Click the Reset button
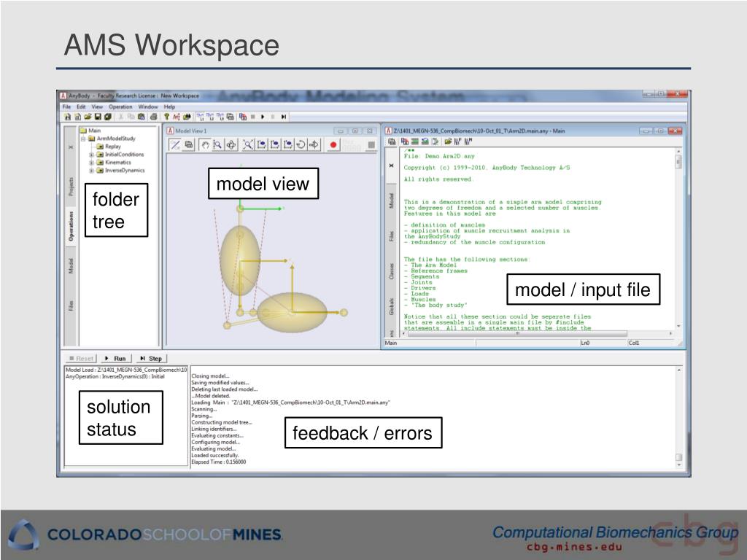Screen dimensions: 747x560 tap(81, 359)
